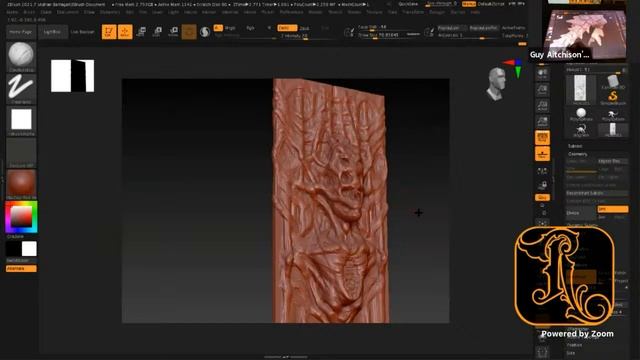Screen dimensions: 640x360
Task: Expand the Subtool section
Action: [x=575, y=146]
